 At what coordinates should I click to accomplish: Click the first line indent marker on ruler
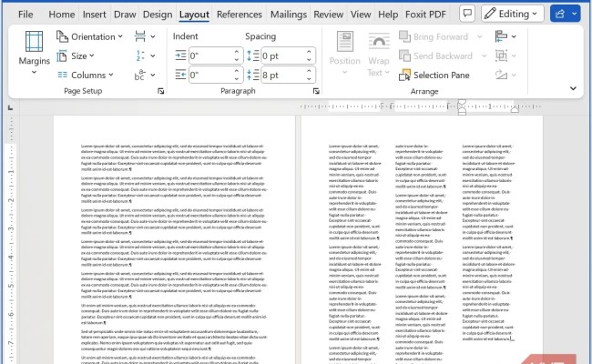(462, 102)
